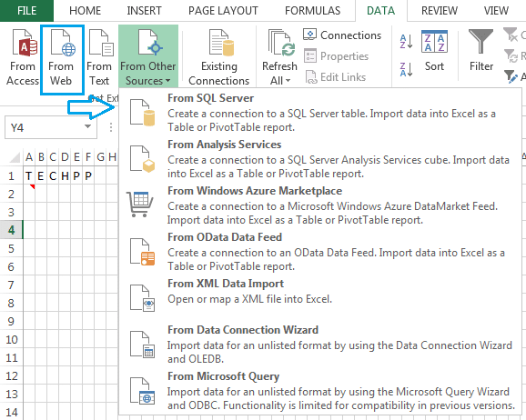Open Existing Connections
This screenshot has height=420, width=526.
tap(219, 57)
